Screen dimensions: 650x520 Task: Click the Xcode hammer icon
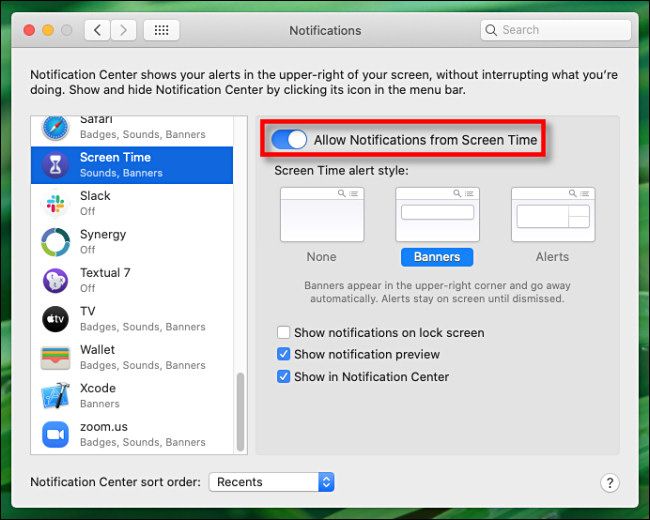[x=55, y=396]
